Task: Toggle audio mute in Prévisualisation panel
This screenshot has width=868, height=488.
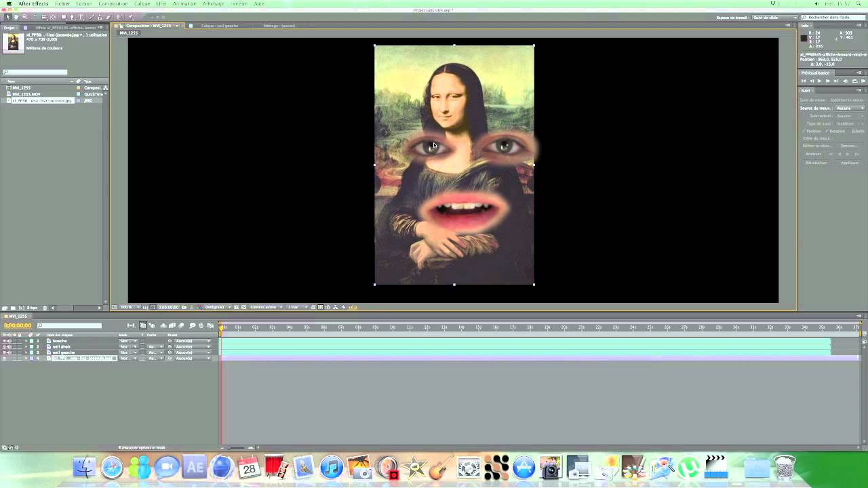Action: tap(846, 81)
